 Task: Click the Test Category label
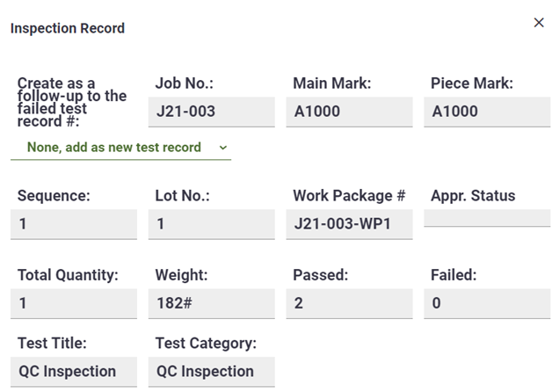click(206, 343)
